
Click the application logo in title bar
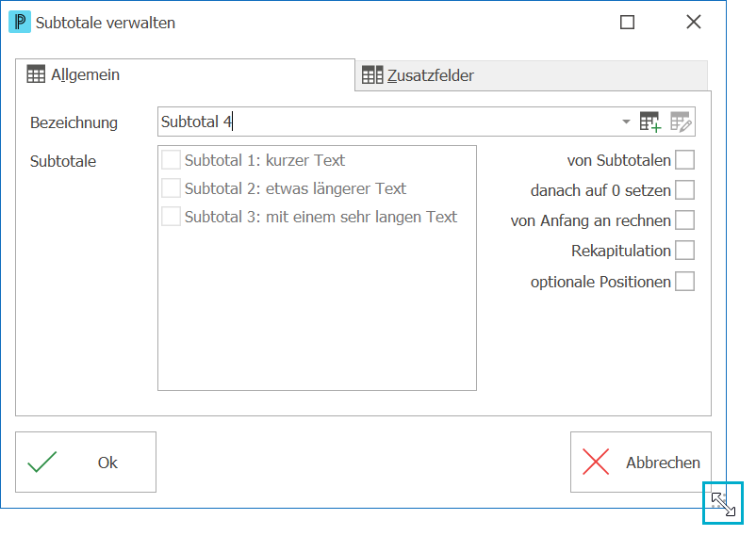coord(20,23)
